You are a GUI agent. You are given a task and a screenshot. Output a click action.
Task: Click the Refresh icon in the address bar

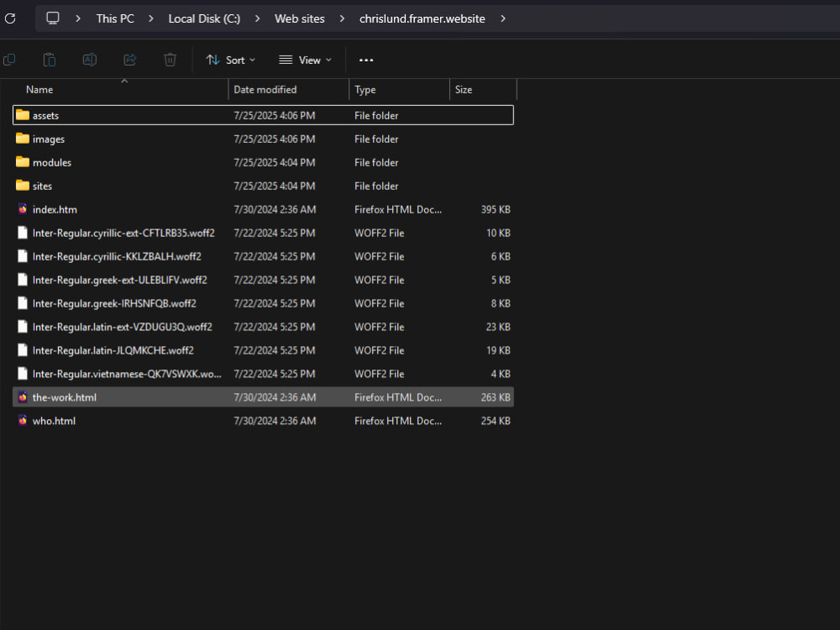(10, 18)
